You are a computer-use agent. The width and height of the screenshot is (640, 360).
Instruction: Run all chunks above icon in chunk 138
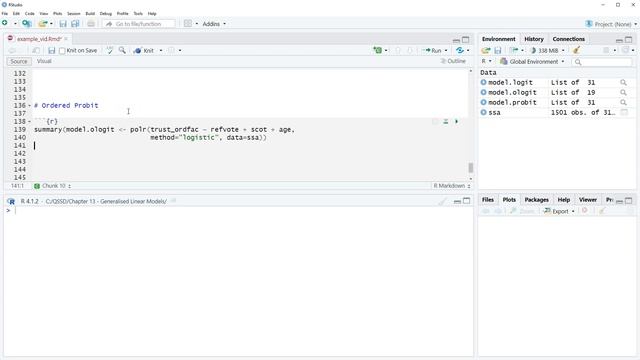point(446,122)
